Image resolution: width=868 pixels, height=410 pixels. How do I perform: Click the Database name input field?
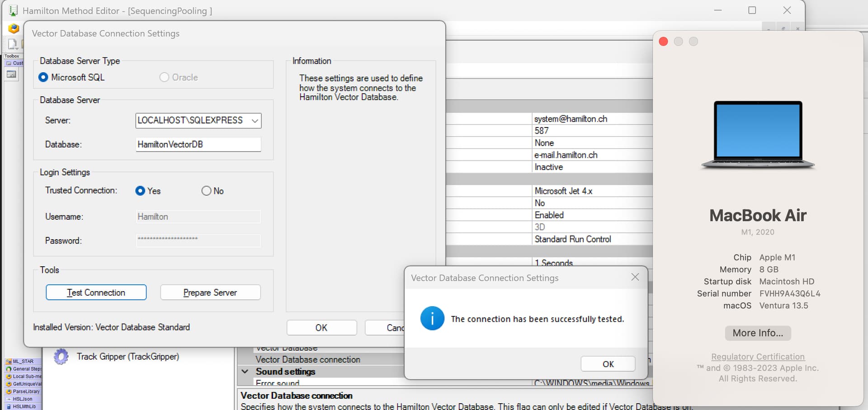click(198, 145)
